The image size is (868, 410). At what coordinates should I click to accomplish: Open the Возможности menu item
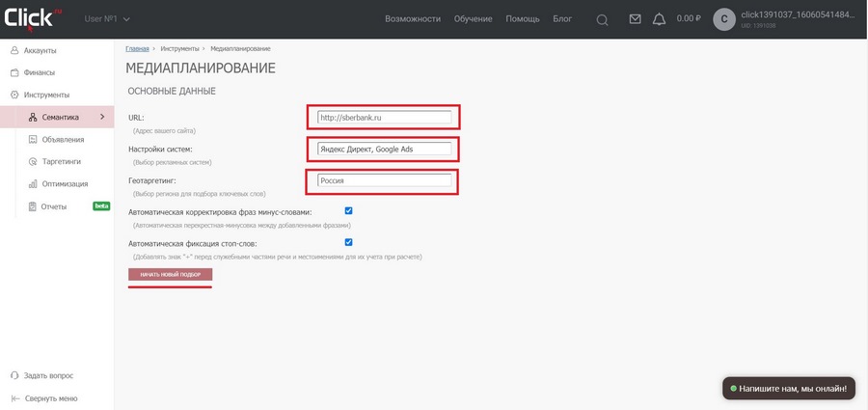412,19
